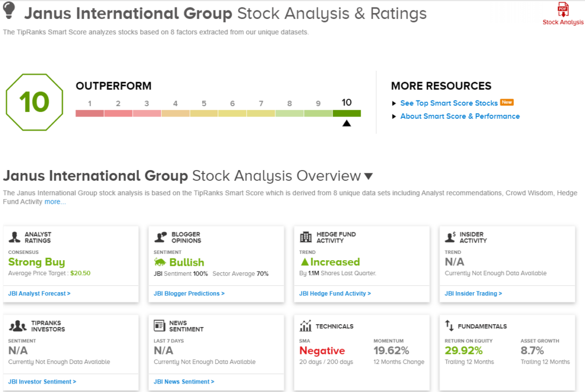Open About Smart Score & Performance link

(460, 116)
